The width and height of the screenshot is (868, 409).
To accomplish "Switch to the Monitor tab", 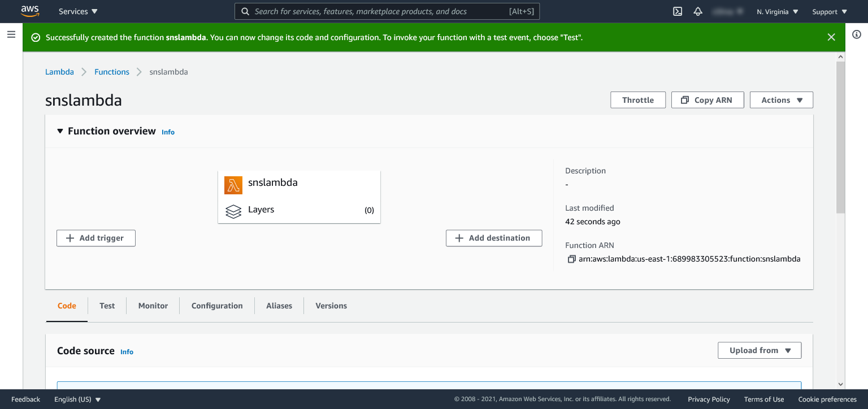I will (153, 306).
